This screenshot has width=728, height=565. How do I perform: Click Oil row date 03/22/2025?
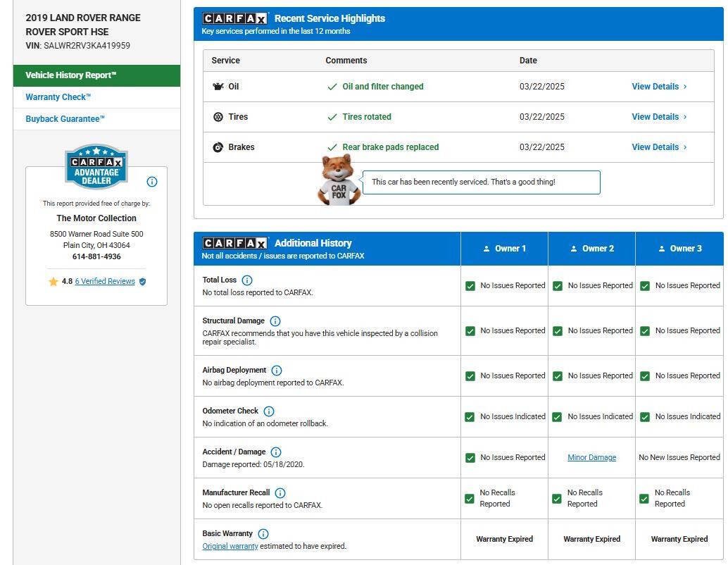click(x=542, y=87)
